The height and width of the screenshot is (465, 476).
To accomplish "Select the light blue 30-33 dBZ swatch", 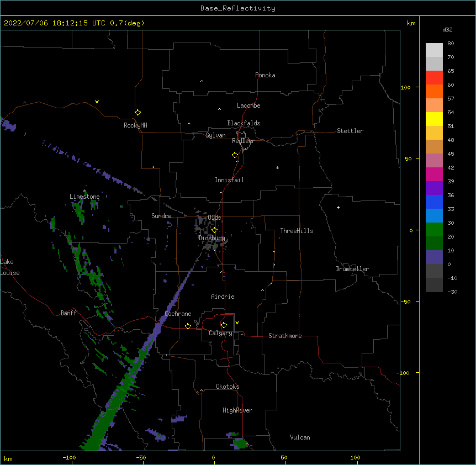I will (x=434, y=216).
